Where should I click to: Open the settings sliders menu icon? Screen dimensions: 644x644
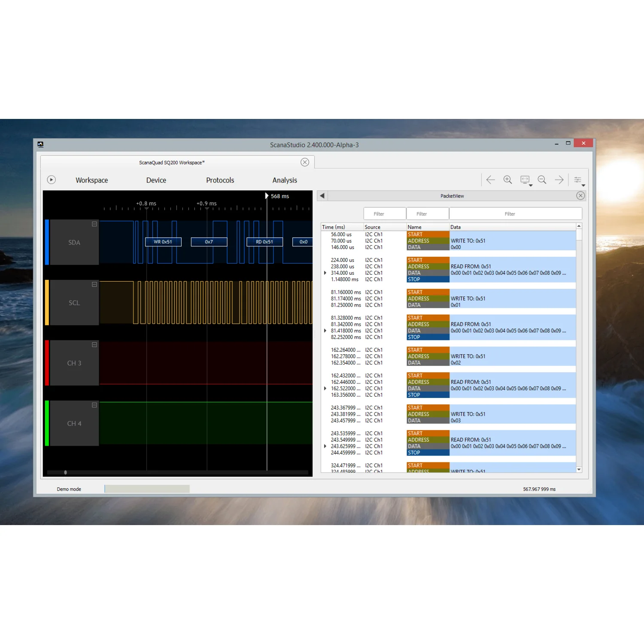579,180
